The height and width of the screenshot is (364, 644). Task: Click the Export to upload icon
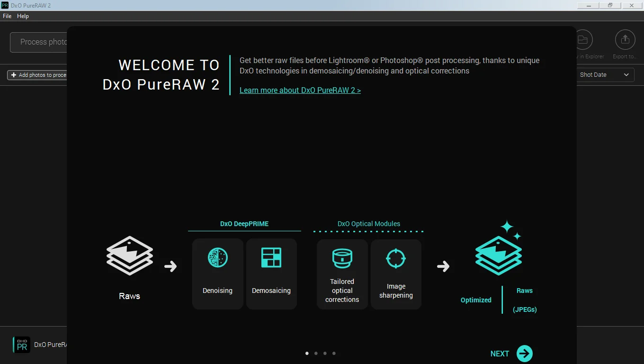pyautogui.click(x=625, y=40)
